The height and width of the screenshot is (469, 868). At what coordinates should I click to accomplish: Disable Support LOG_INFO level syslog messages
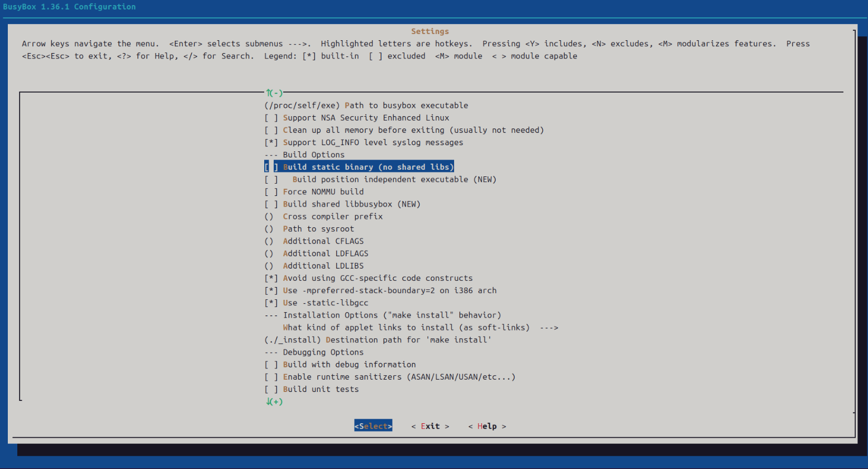[x=364, y=142]
